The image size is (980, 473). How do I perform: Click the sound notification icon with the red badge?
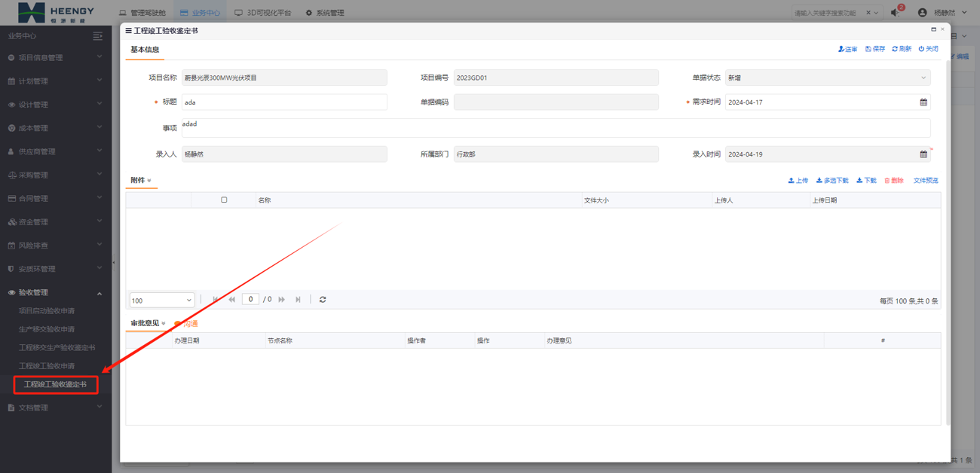(896, 12)
